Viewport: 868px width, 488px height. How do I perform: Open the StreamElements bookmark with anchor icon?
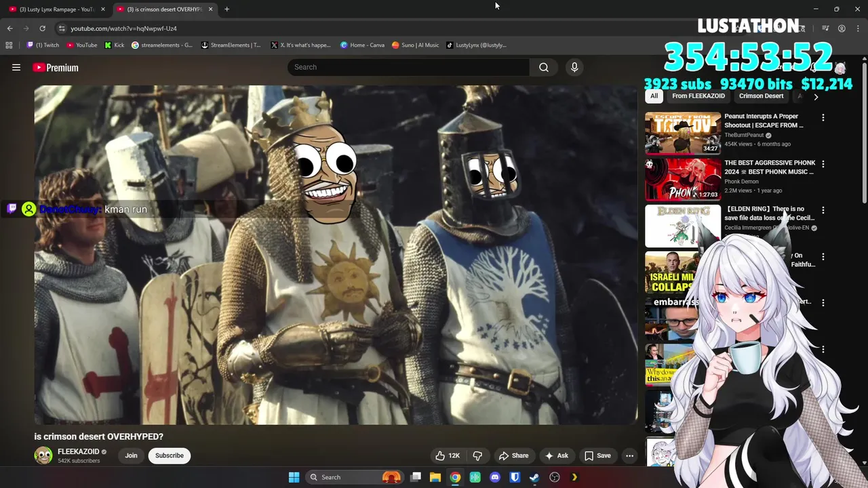click(x=231, y=45)
